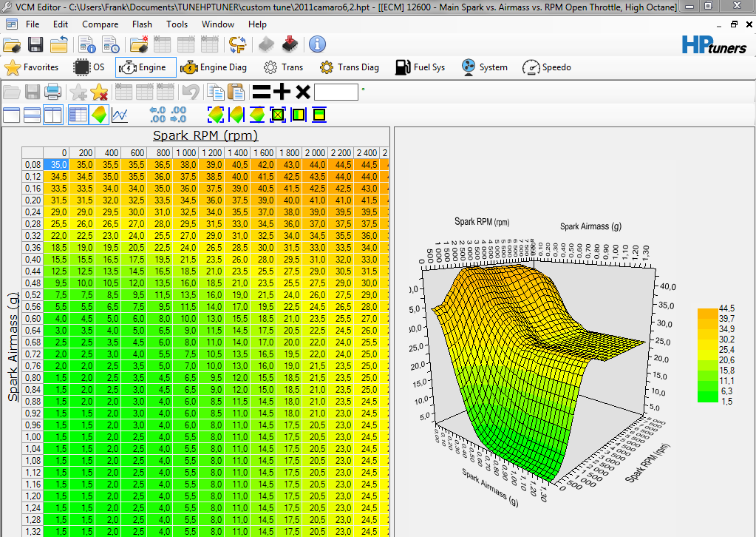Open the File menu
Image resolution: width=756 pixels, height=537 pixels.
tap(33, 24)
